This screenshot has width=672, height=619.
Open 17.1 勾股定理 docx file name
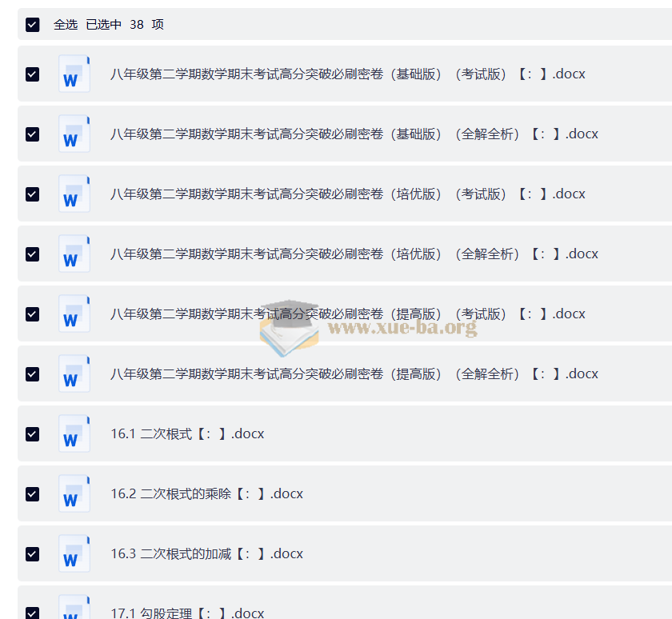(x=187, y=613)
